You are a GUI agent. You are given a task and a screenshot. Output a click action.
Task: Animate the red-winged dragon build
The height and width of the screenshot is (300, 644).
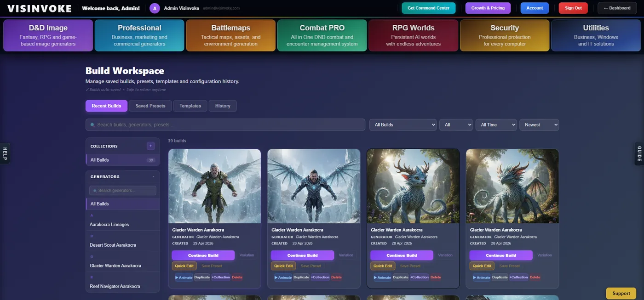[481, 277]
